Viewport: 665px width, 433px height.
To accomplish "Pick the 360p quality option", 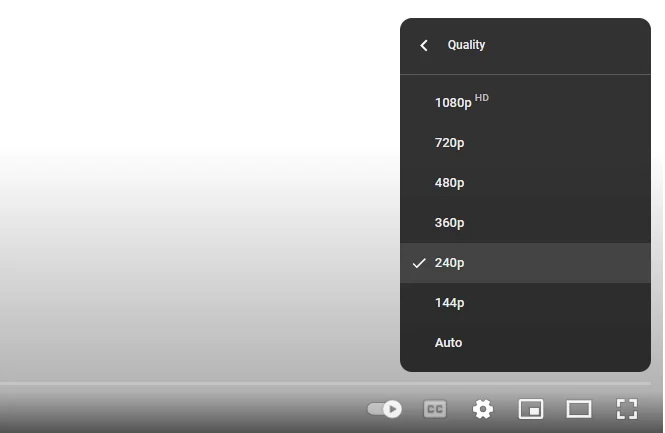I will point(449,223).
